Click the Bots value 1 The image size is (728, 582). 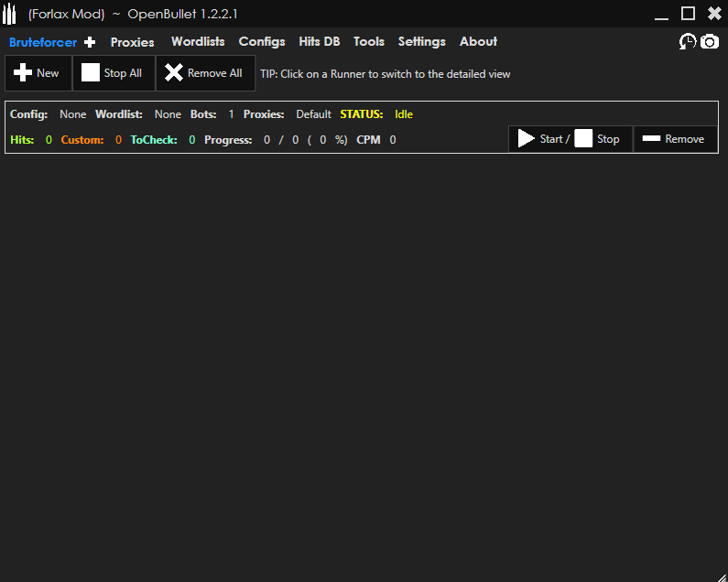pyautogui.click(x=231, y=114)
